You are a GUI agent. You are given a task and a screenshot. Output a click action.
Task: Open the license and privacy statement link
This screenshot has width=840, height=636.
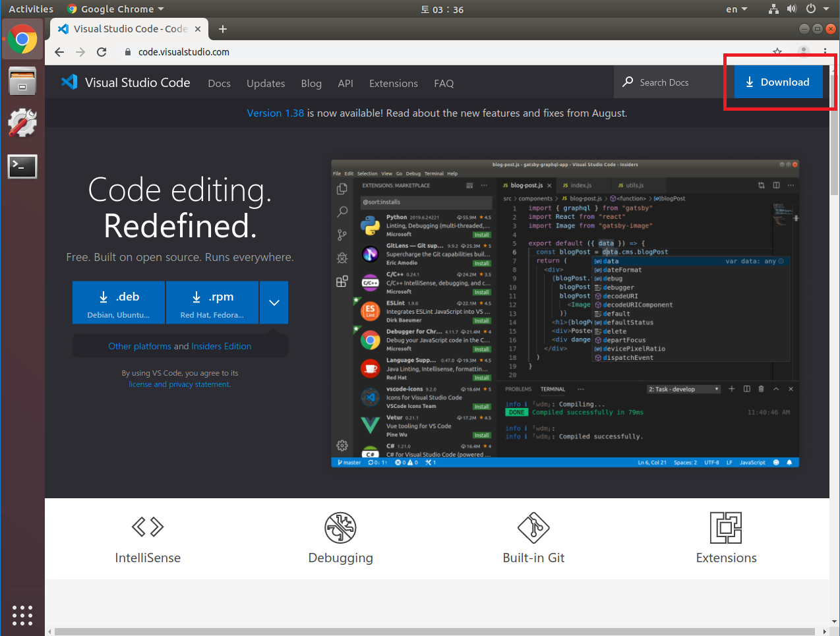tap(179, 384)
